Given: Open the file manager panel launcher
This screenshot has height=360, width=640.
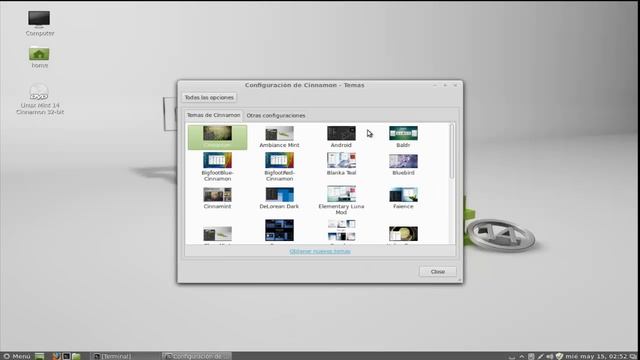Looking at the screenshot, I should tap(76, 356).
